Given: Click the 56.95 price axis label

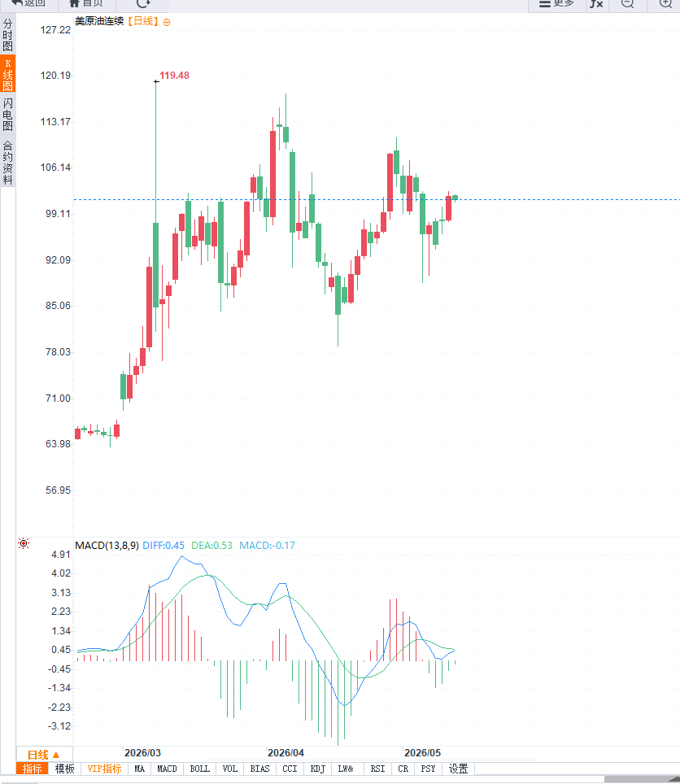Looking at the screenshot, I should click(x=58, y=490).
